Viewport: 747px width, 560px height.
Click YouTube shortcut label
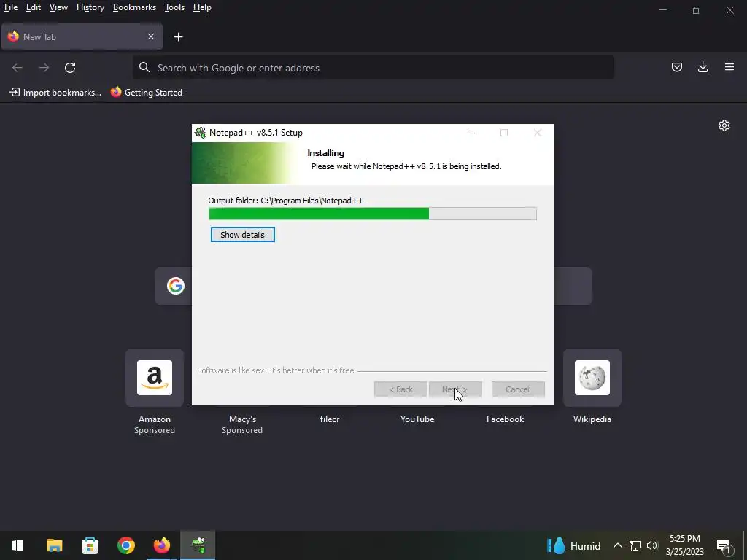(x=417, y=419)
